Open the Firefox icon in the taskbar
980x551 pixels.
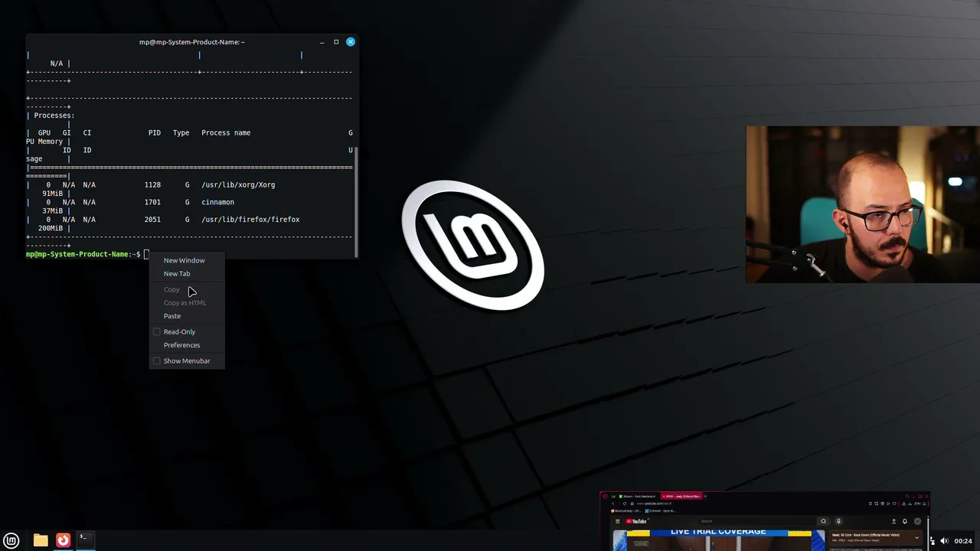(63, 540)
